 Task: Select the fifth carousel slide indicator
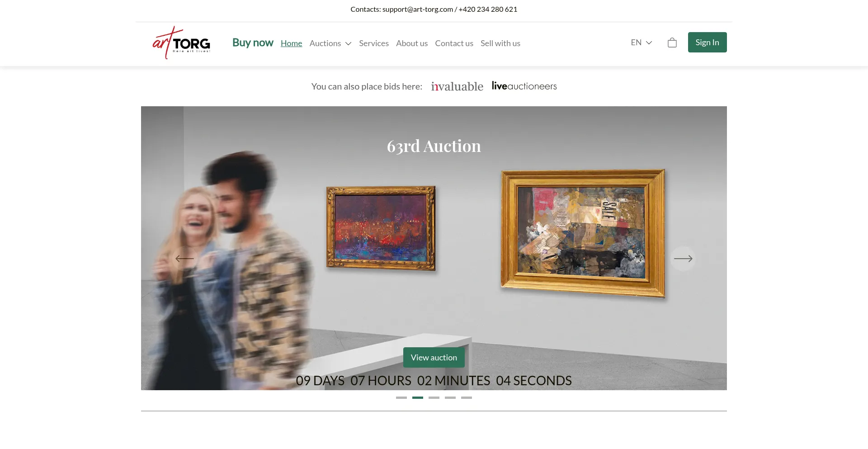click(467, 397)
